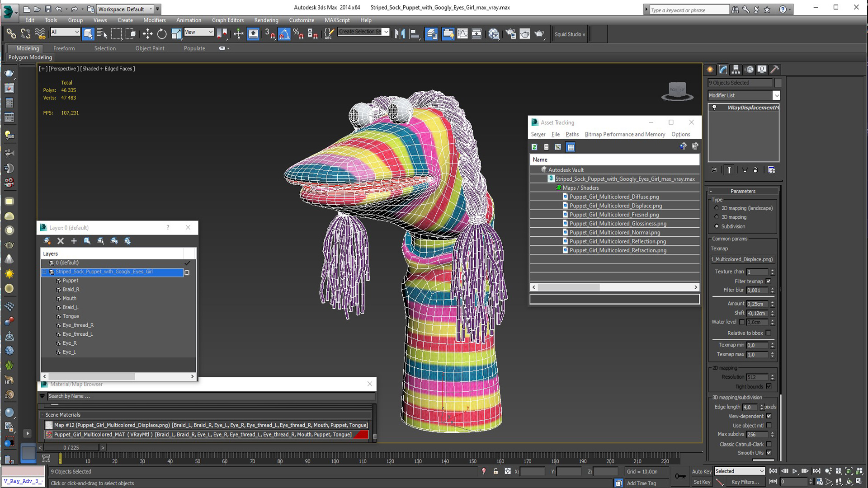Add selected objects to layer
The width and height of the screenshot is (868, 488).
pyautogui.click(x=74, y=241)
